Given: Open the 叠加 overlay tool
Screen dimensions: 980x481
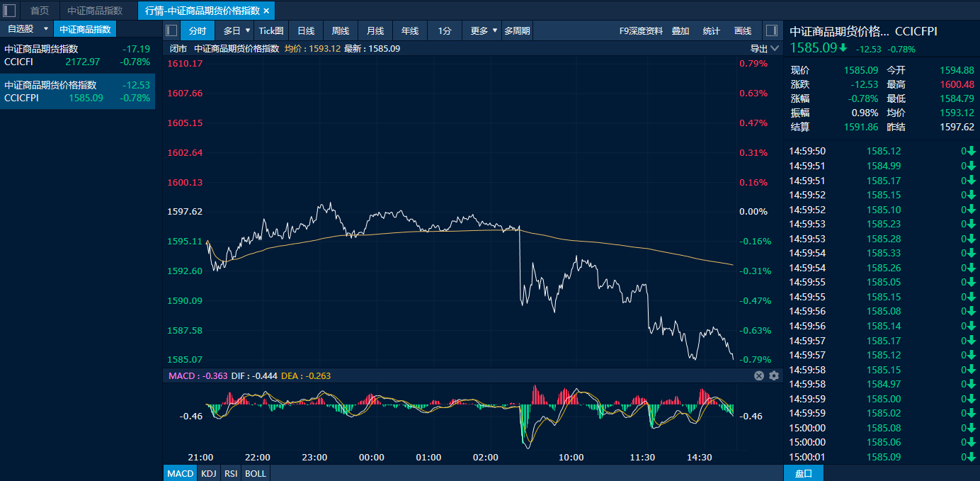Looking at the screenshot, I should pyautogui.click(x=680, y=30).
